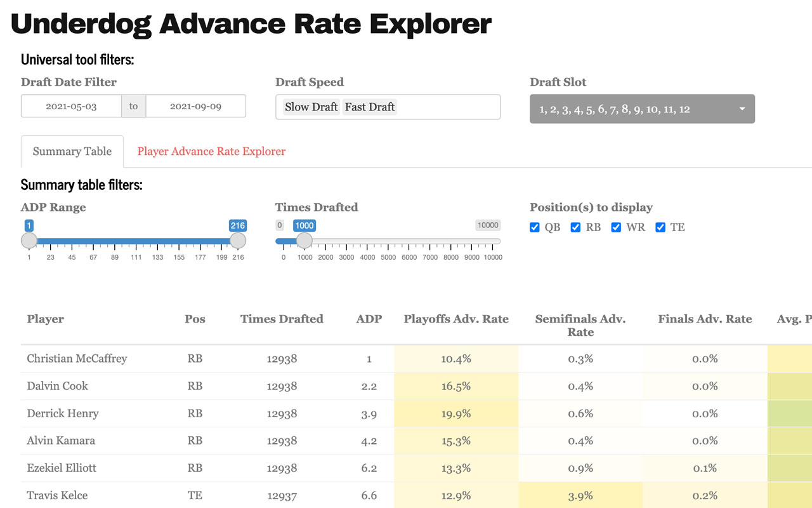The width and height of the screenshot is (812, 508).
Task: Click the start date field 2021-05-03
Action: click(71, 106)
